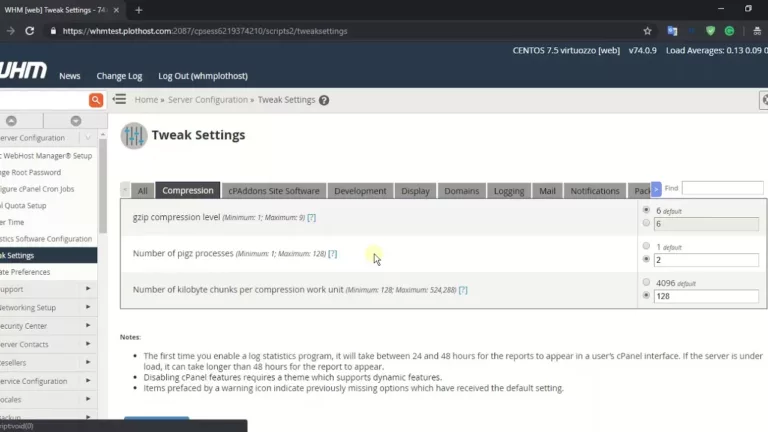768x432 pixels.
Task: Open the Development tab
Action: 360,191
